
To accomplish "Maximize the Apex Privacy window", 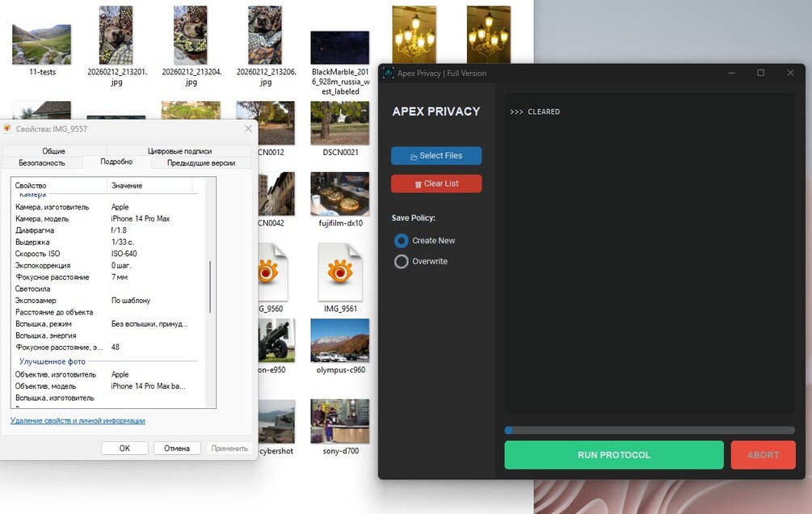I will (761, 73).
